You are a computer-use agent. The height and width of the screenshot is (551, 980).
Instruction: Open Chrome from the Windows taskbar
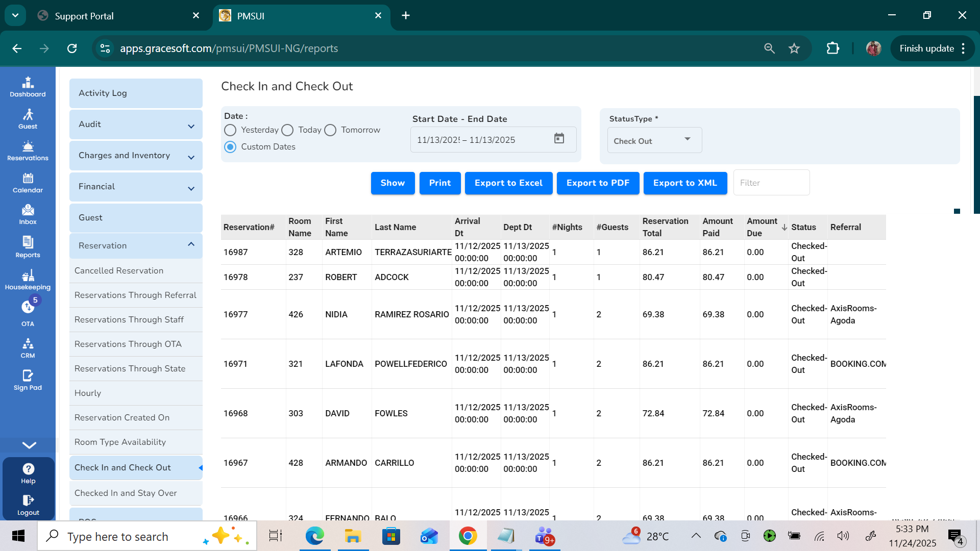[468, 536]
